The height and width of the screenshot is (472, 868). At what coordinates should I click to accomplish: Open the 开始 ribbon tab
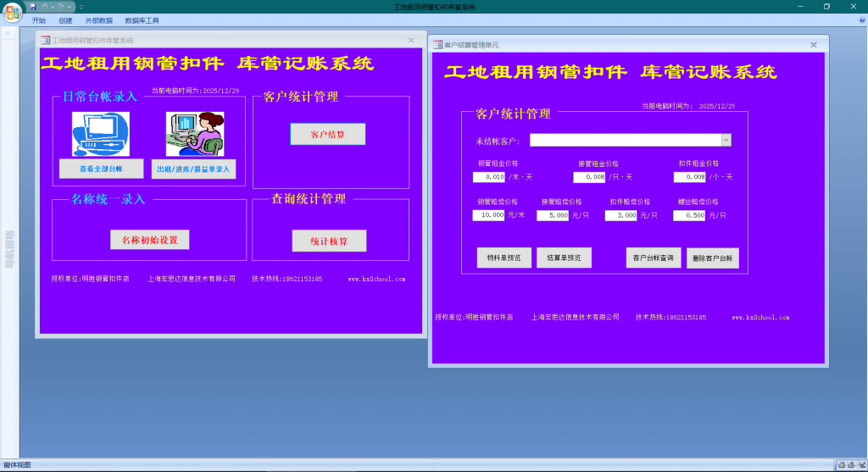pyautogui.click(x=39, y=20)
